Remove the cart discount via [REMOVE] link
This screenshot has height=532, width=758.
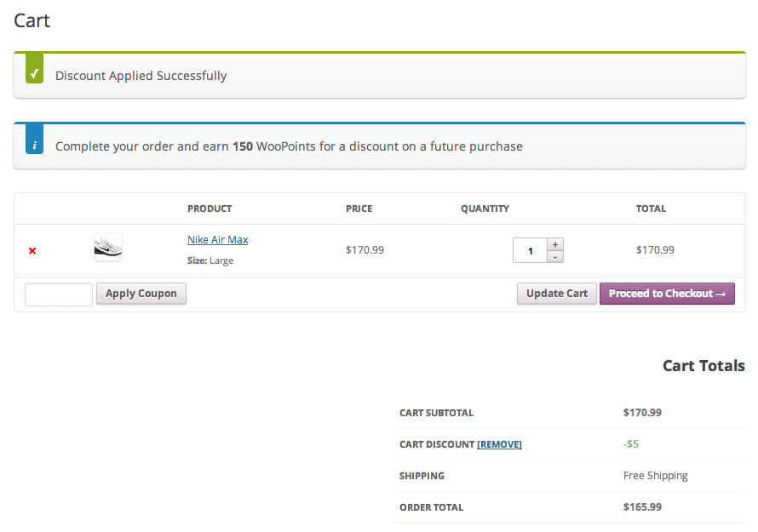499,444
